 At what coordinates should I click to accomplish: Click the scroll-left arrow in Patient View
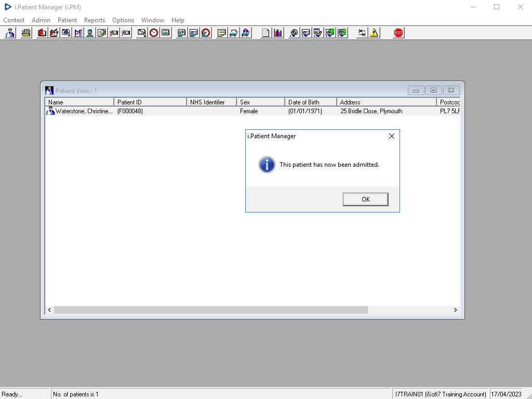49,310
